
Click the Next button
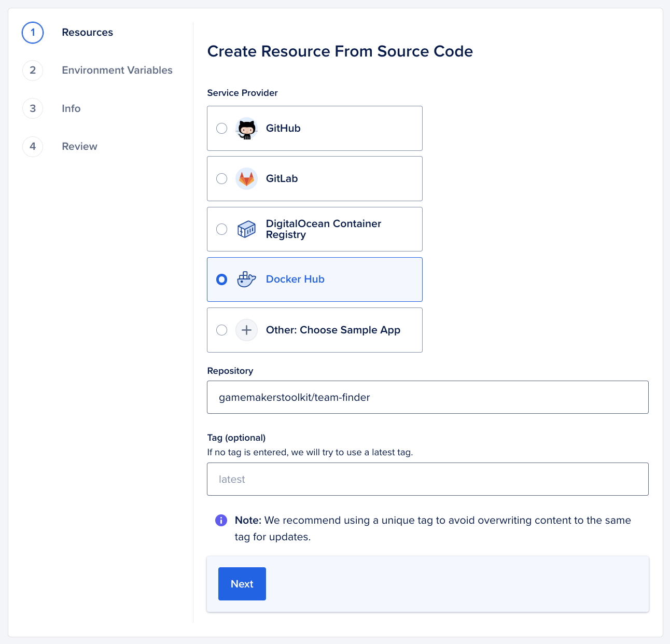(x=242, y=584)
